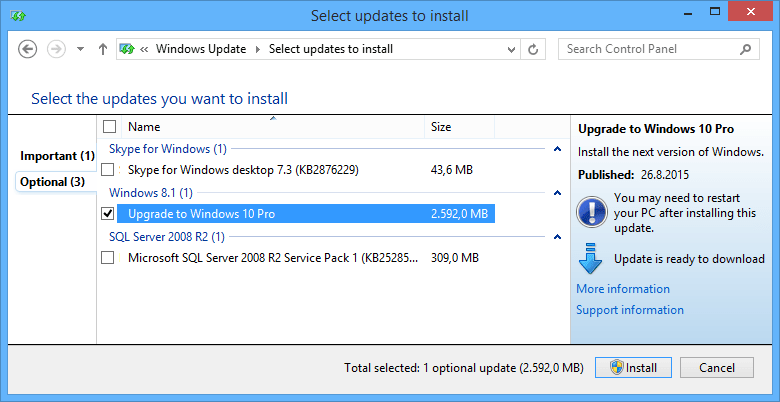780x402 pixels.
Task: Check the Skype for Windows desktop 7.3 checkbox
Action: click(107, 170)
